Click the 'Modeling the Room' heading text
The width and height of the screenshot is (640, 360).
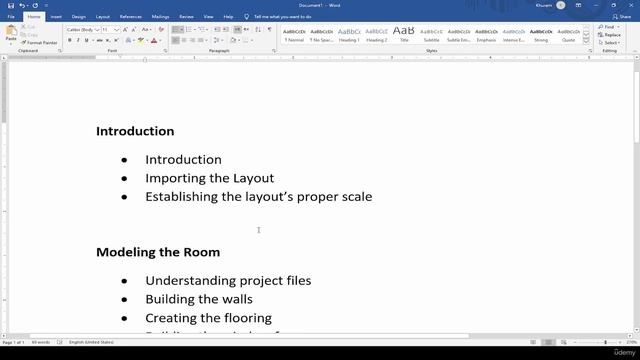coord(158,252)
